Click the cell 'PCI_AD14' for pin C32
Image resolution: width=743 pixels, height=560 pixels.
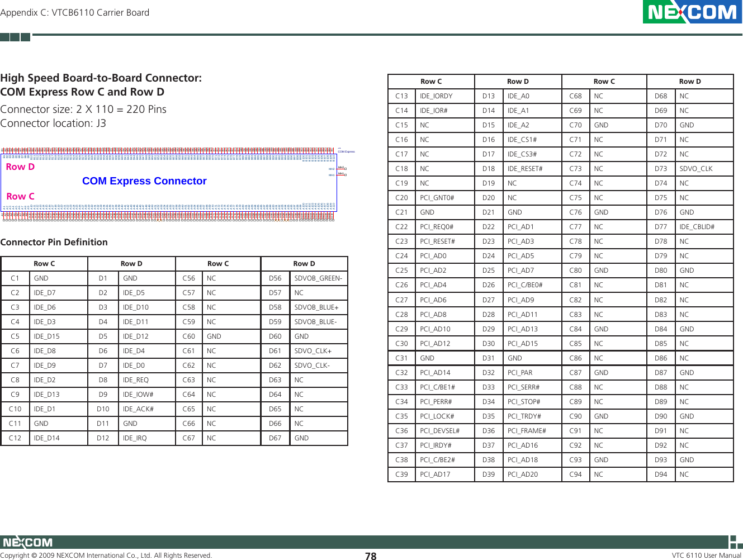444,373
